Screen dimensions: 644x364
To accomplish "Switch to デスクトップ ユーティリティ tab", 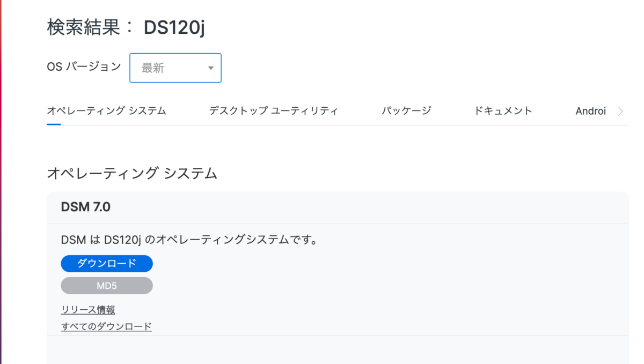I will point(273,111).
